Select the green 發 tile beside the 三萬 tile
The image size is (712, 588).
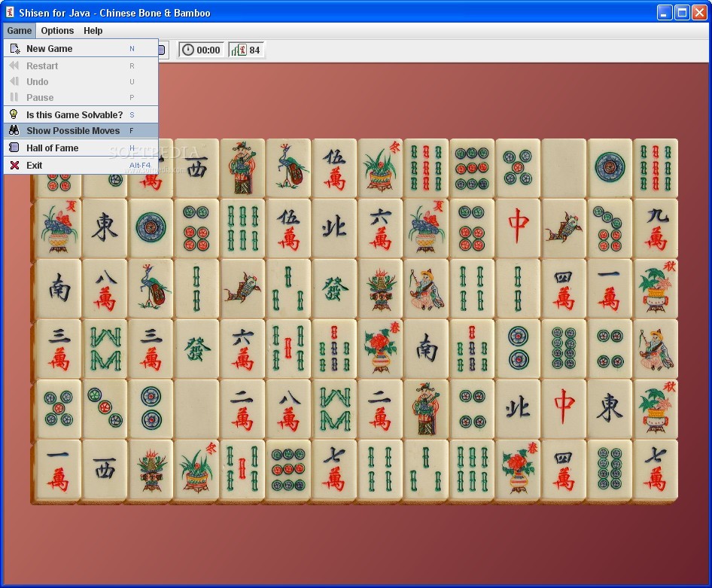pos(196,349)
